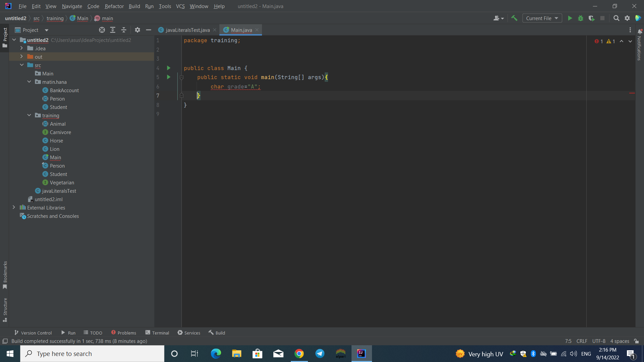Select Current File run configuration dropdown
The image size is (644, 362).
[x=542, y=18]
